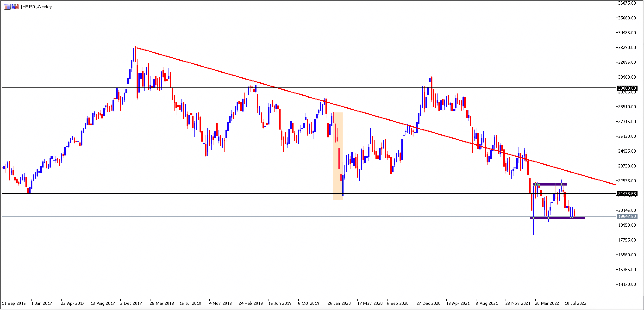This screenshot has width=644, height=310.
Task: Click the 30000.00 price label on axis
Action: 627,88
